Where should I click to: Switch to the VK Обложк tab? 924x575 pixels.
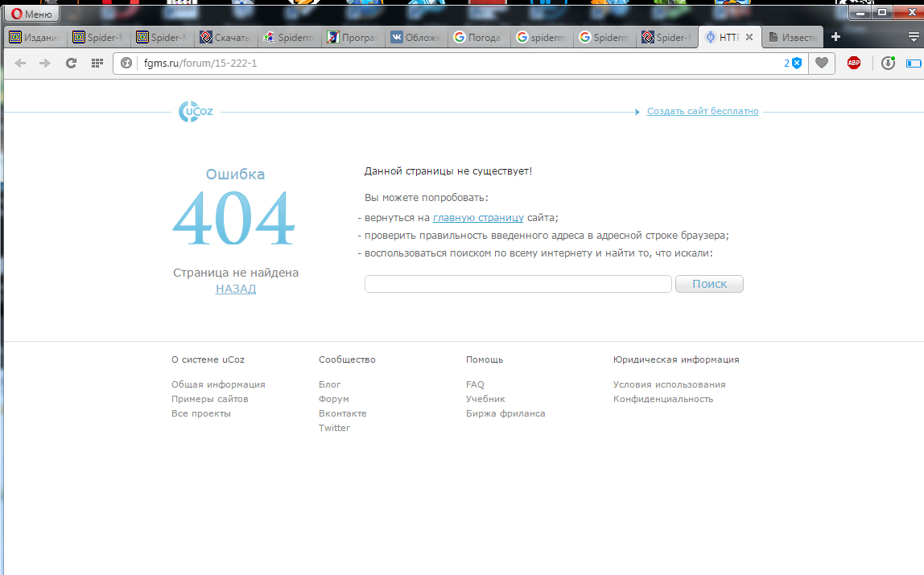(x=417, y=37)
